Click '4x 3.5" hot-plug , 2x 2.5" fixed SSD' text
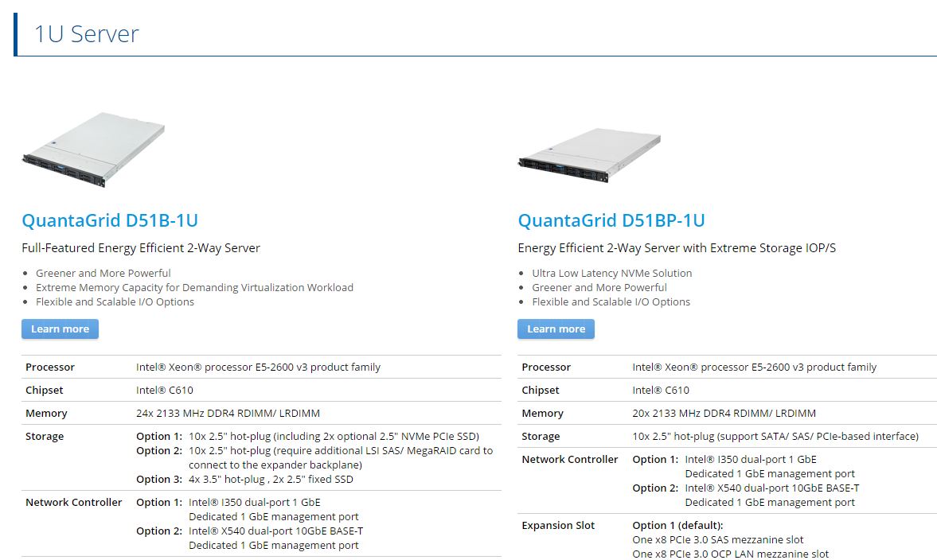The width and height of the screenshot is (937, 560). (x=271, y=480)
